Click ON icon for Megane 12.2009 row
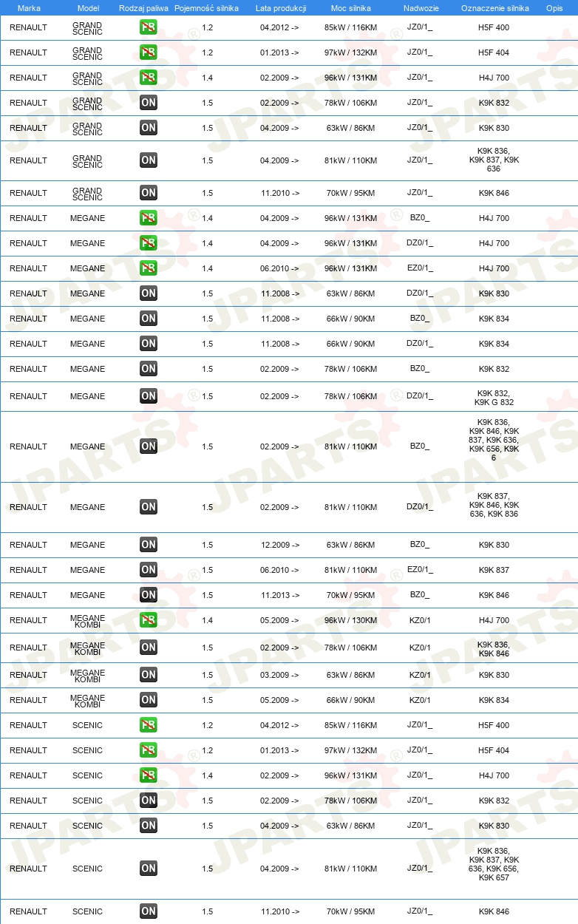 [149, 545]
